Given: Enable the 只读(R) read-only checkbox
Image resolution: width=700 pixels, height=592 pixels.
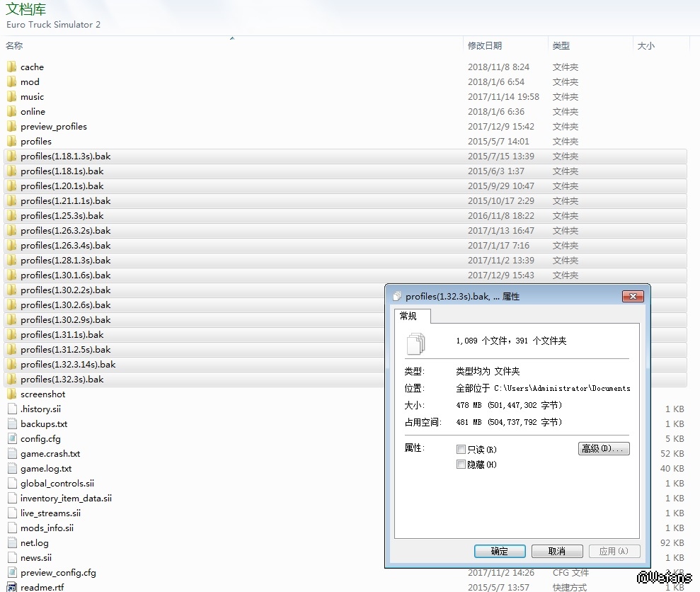Looking at the screenshot, I should 461,449.
